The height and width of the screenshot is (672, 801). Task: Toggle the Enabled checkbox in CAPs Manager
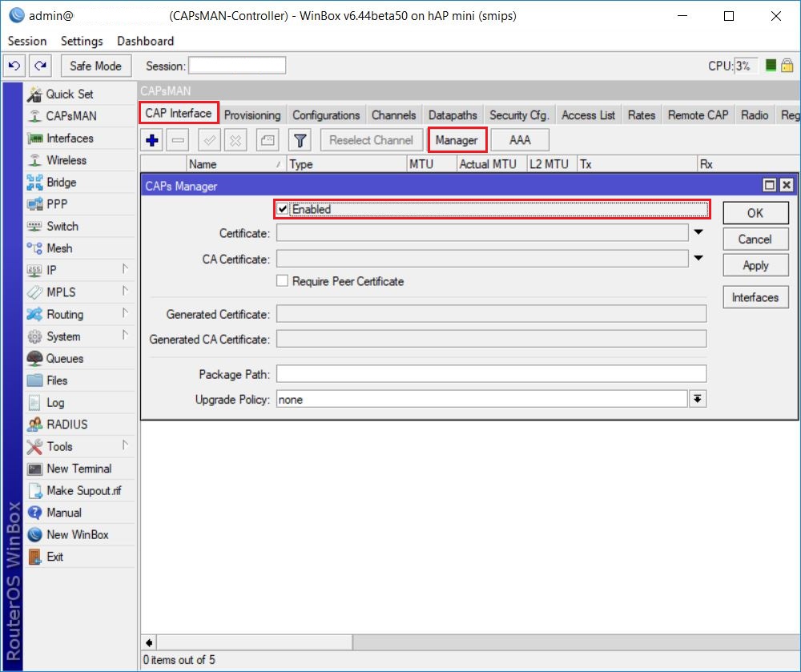(283, 209)
